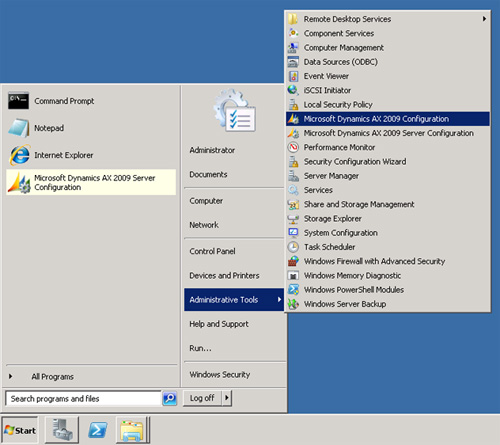Open Services magnifier-gear icon
This screenshot has width=500, height=445.
pyautogui.click(x=293, y=190)
